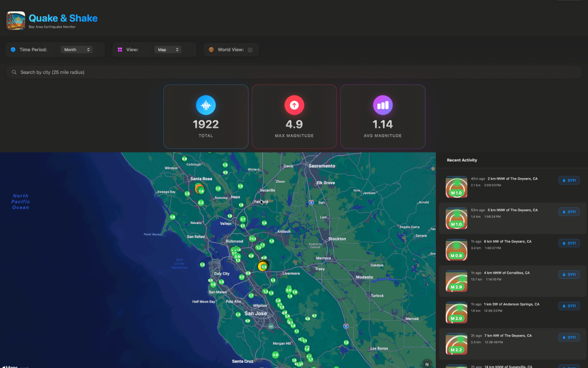Click DYFI button for 2 km NNW Geysers quake
Image resolution: width=588 pixels, height=368 pixels.
[569, 180]
